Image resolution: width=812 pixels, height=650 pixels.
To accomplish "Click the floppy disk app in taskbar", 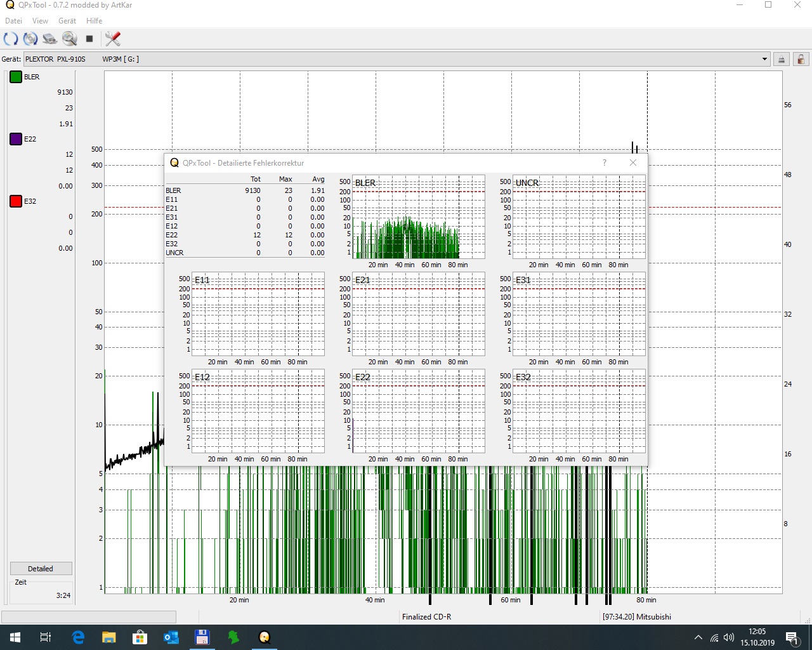I will [202, 637].
